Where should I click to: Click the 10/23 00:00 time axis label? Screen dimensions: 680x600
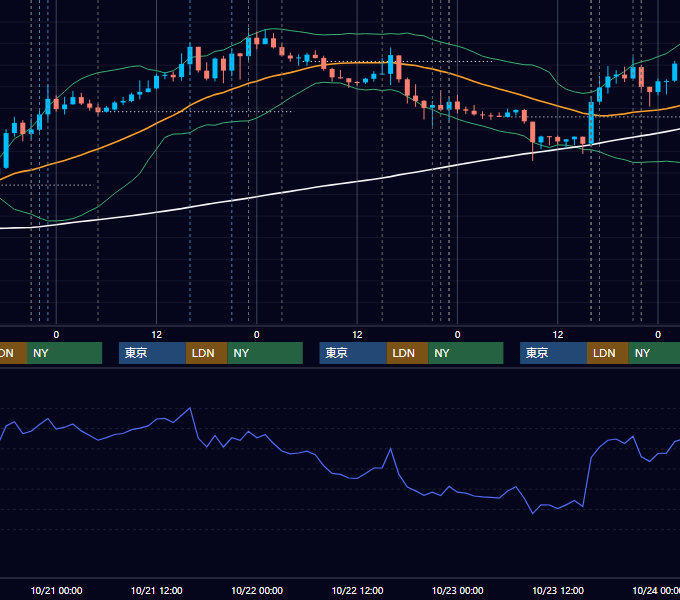tap(458, 590)
